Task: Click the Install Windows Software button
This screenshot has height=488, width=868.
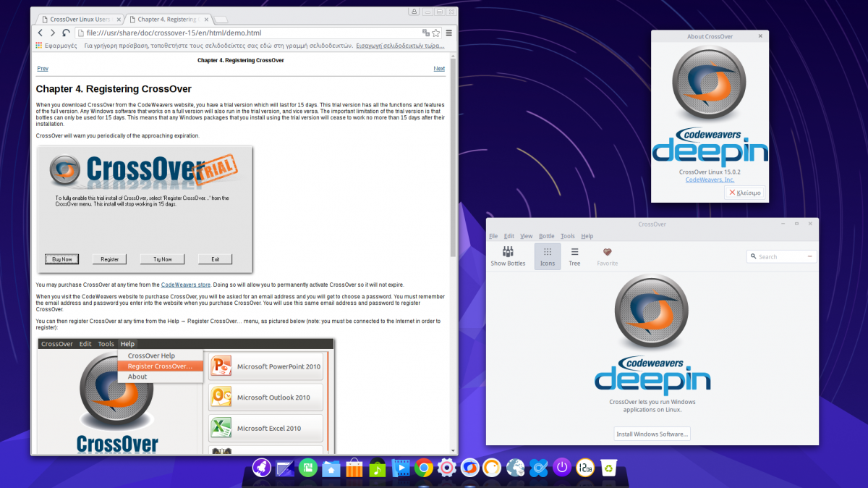Action: tap(652, 434)
